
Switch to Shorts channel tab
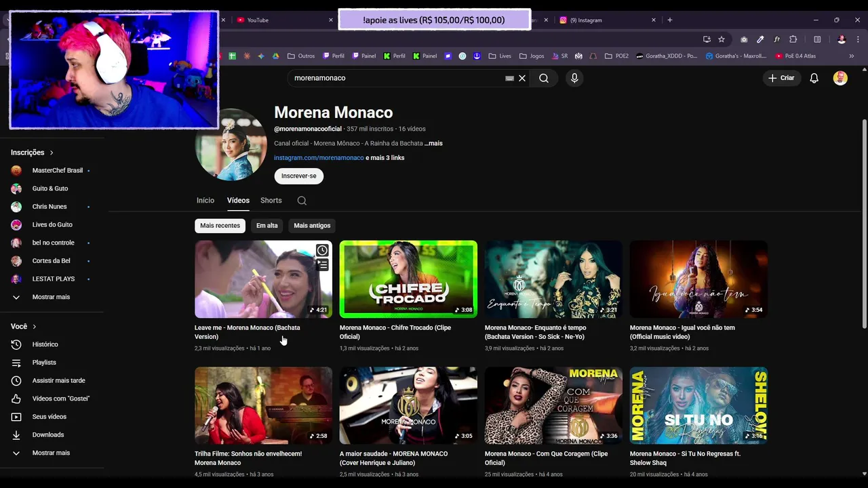[x=271, y=201]
